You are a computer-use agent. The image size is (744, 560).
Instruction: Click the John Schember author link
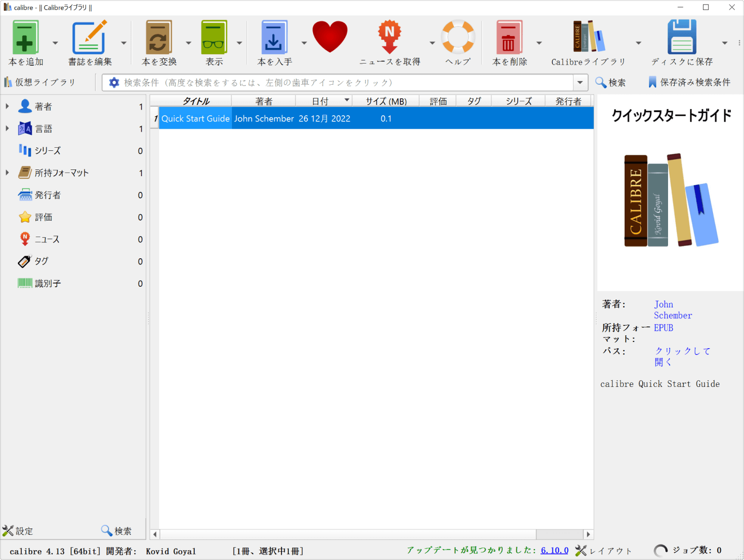click(673, 310)
